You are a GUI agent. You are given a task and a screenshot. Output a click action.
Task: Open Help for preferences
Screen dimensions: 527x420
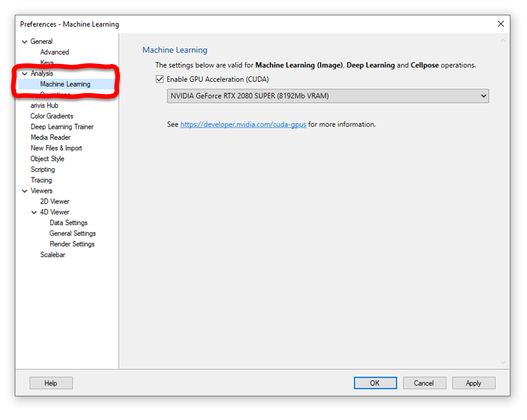tap(51, 383)
